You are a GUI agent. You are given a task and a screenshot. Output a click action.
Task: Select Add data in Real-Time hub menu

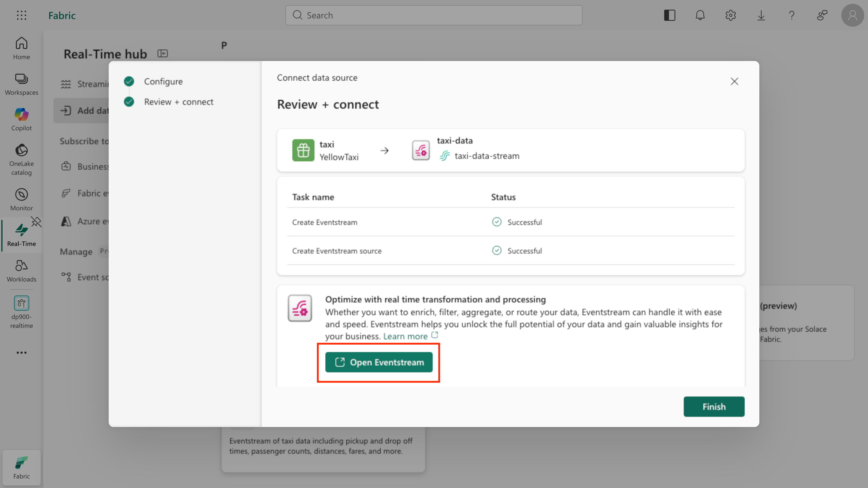82,111
